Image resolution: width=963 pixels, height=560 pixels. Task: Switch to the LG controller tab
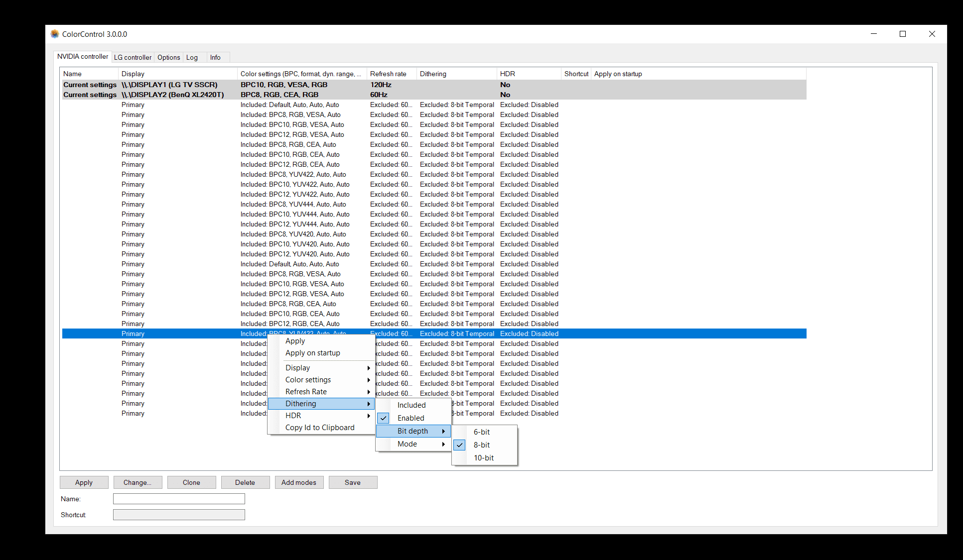tap(133, 57)
